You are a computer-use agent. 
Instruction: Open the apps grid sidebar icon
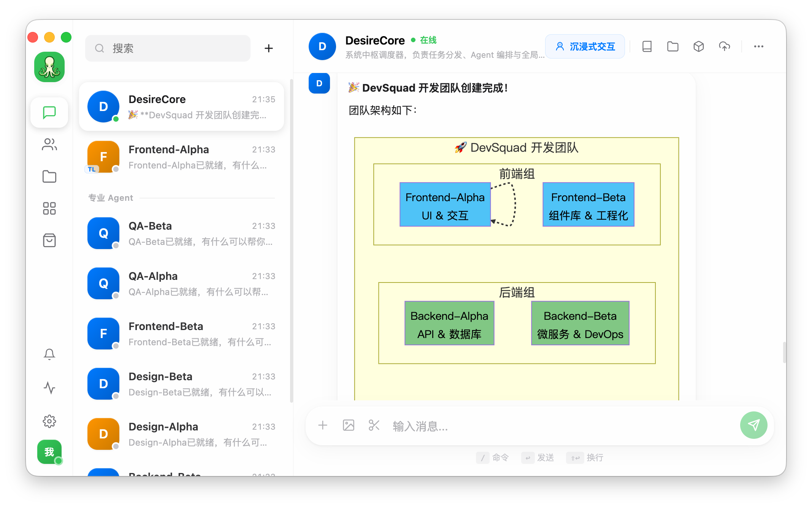(49, 208)
